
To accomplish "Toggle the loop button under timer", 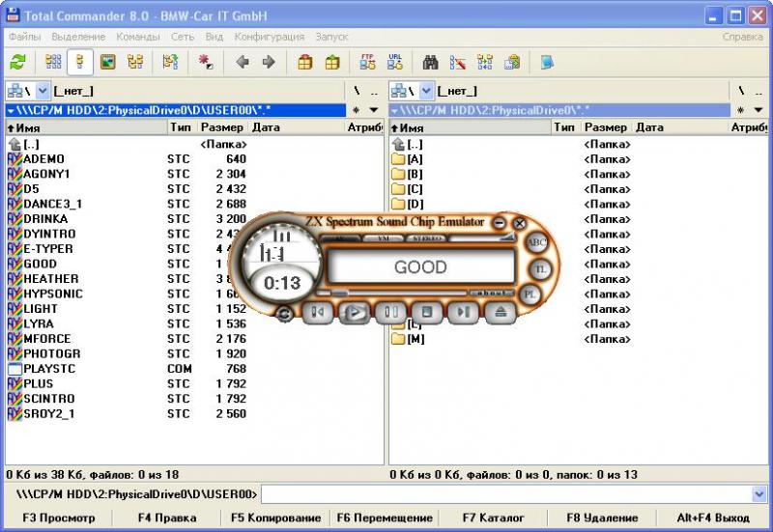I will pos(284,313).
